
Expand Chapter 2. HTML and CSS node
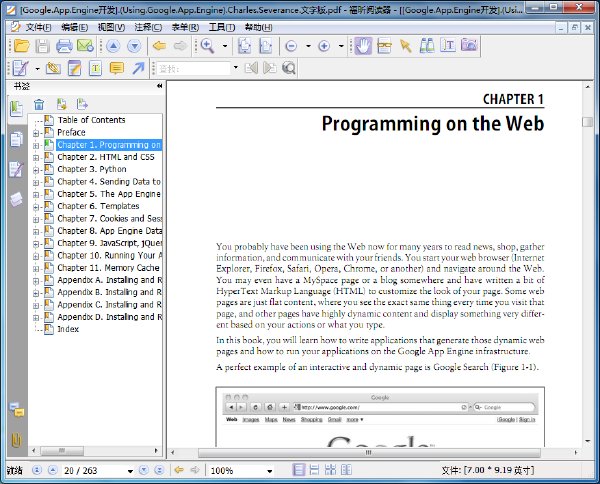(36, 158)
